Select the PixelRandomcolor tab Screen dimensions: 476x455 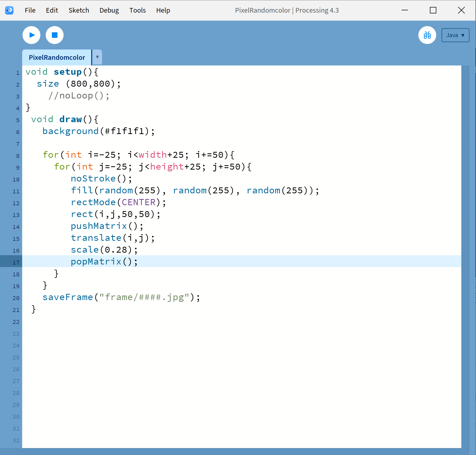coord(57,57)
